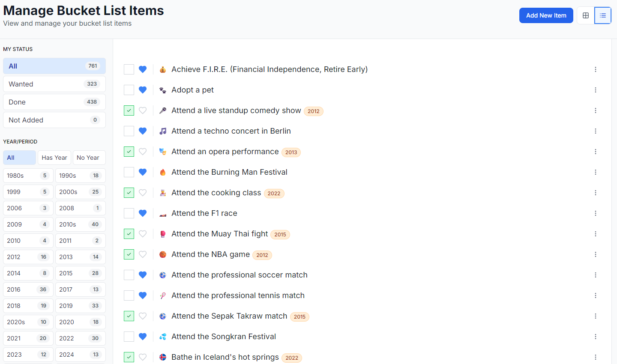The width and height of the screenshot is (617, 364).
Task: Click the Add New Item button
Action: tap(546, 15)
